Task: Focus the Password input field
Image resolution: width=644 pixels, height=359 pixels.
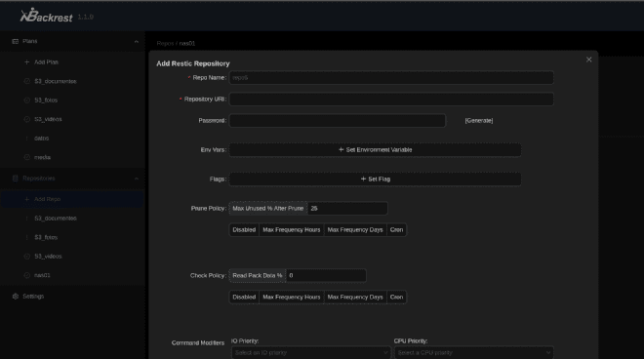Action: pyautogui.click(x=338, y=120)
